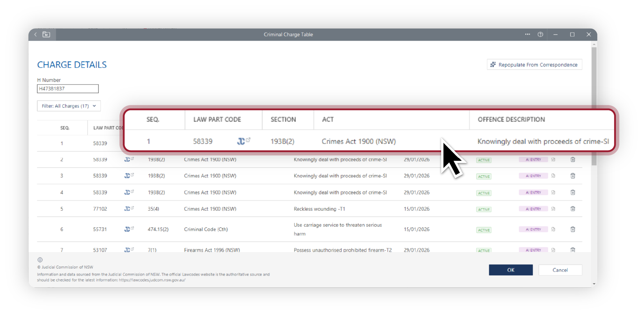
Task: Click the 29/01/2026 date on charge 3
Action: click(x=417, y=176)
